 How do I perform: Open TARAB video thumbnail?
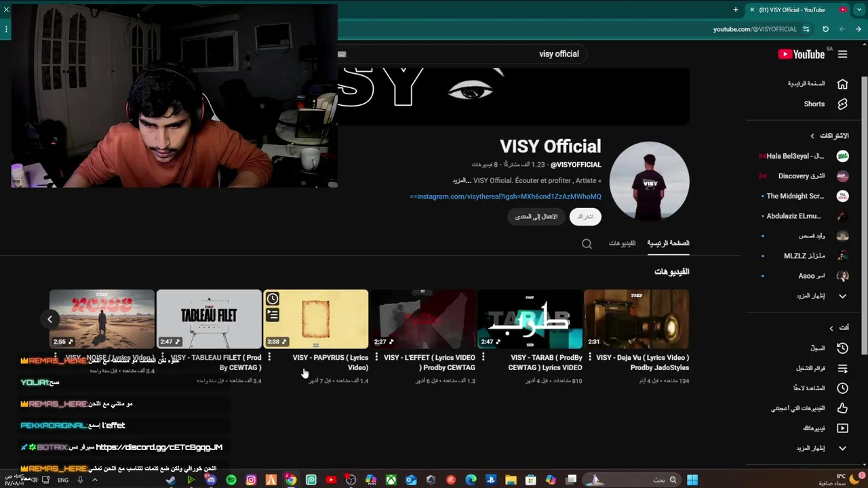(530, 319)
